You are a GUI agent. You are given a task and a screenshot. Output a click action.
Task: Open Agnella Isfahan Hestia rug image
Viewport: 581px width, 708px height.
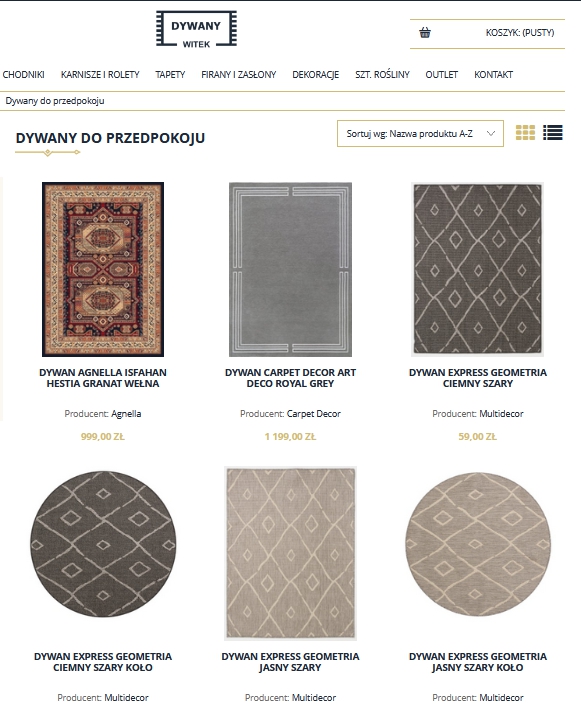[x=103, y=270]
